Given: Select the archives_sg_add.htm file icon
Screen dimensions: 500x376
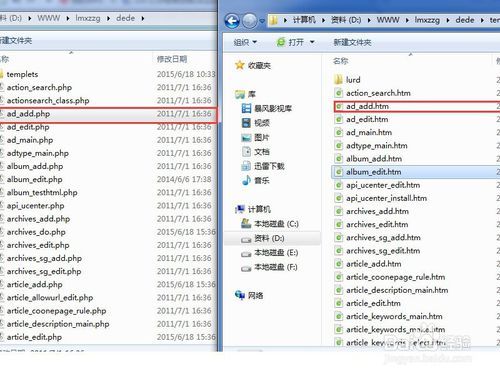Looking at the screenshot, I should [x=339, y=238].
